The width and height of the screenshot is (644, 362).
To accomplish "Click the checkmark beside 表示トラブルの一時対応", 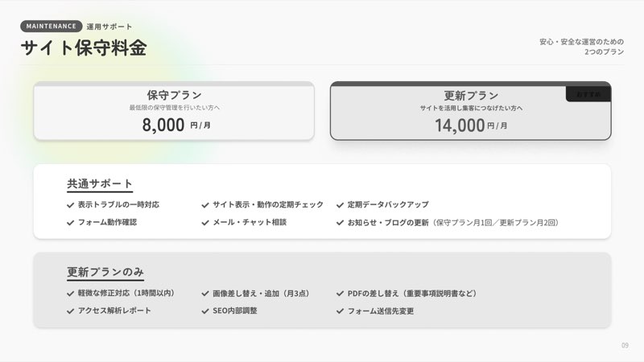I will point(71,205).
